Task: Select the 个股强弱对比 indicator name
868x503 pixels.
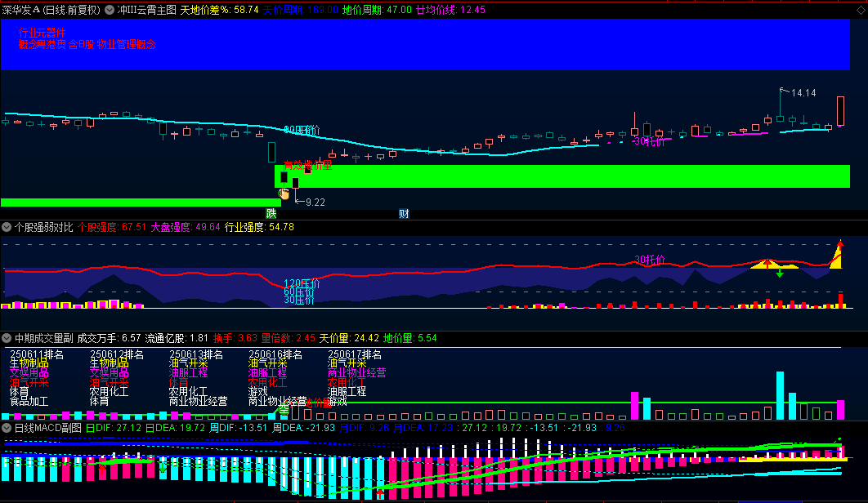Action: point(44,227)
